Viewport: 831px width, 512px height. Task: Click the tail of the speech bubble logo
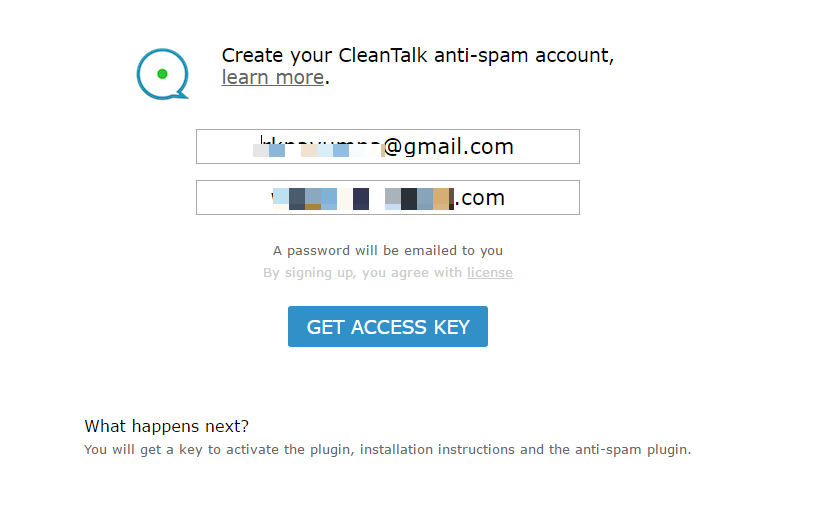(x=182, y=95)
